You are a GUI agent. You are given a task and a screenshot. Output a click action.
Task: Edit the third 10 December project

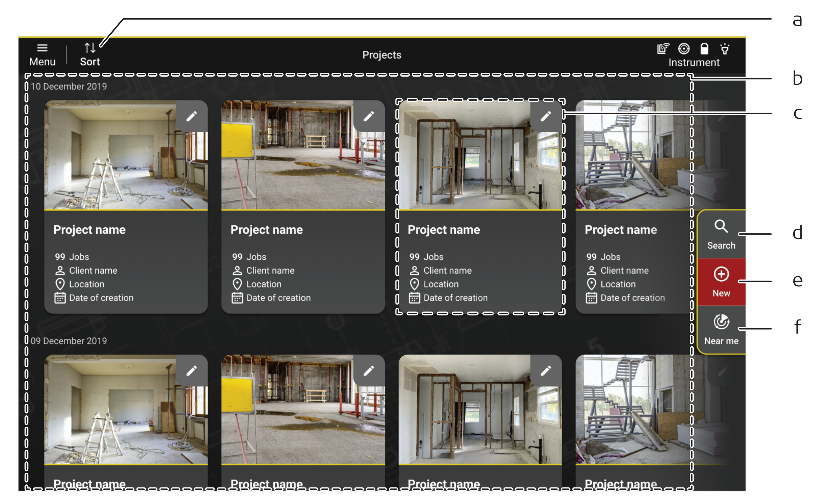pos(546,116)
